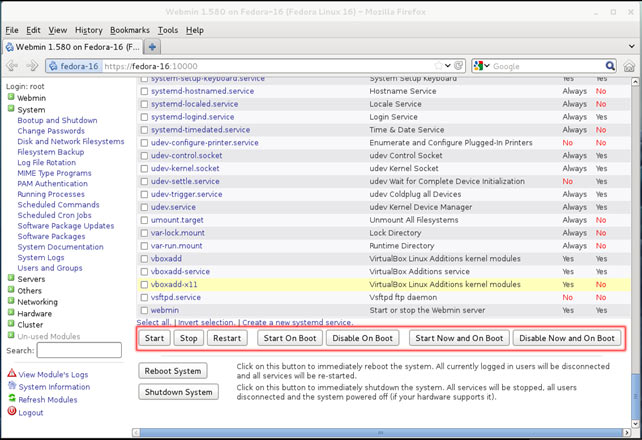Check the udev-control.socket checkbox
Screen dimensions: 642x440
click(144, 156)
